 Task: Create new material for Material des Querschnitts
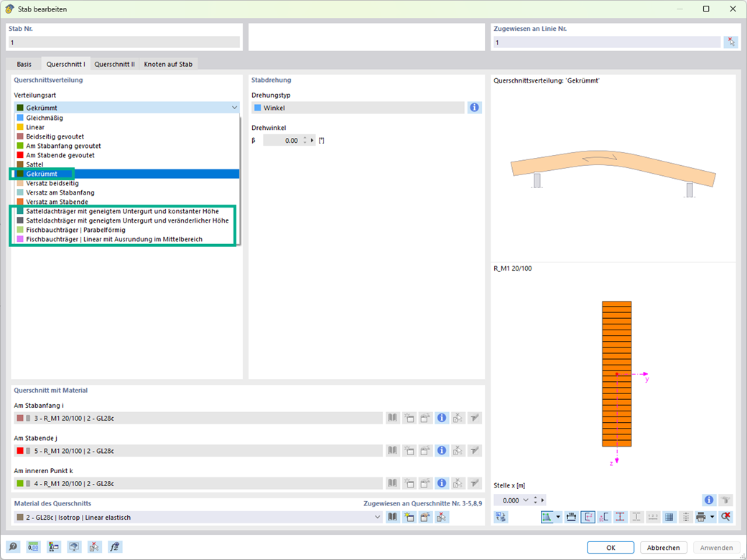click(x=409, y=517)
